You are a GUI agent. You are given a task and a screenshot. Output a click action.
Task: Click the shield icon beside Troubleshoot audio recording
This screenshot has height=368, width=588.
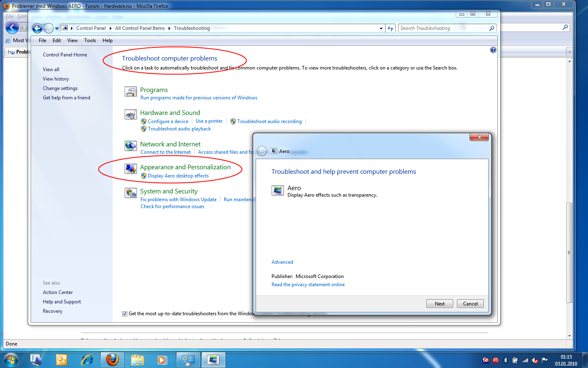pyautogui.click(x=233, y=121)
